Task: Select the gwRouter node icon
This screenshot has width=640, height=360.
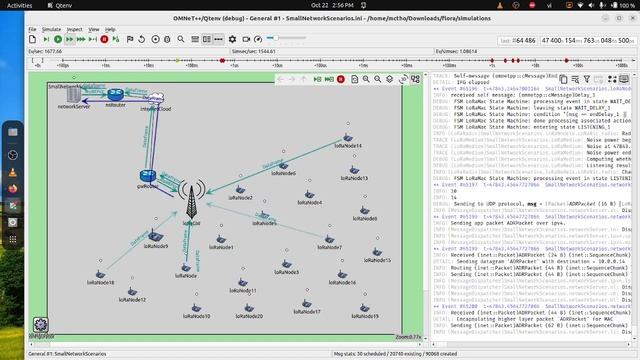Action: [148, 176]
